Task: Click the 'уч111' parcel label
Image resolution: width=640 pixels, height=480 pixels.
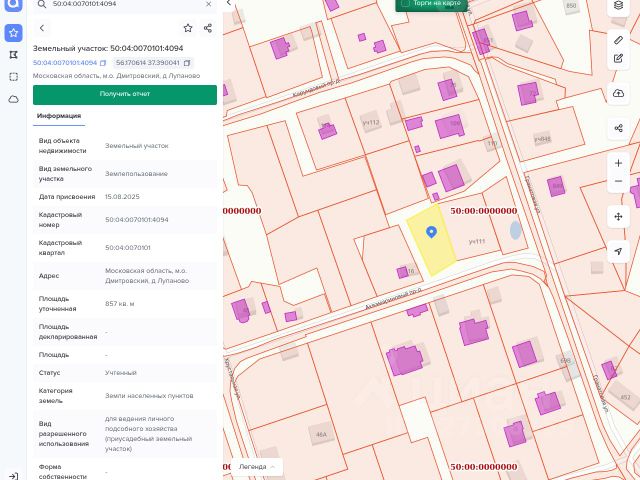Action: (x=477, y=242)
